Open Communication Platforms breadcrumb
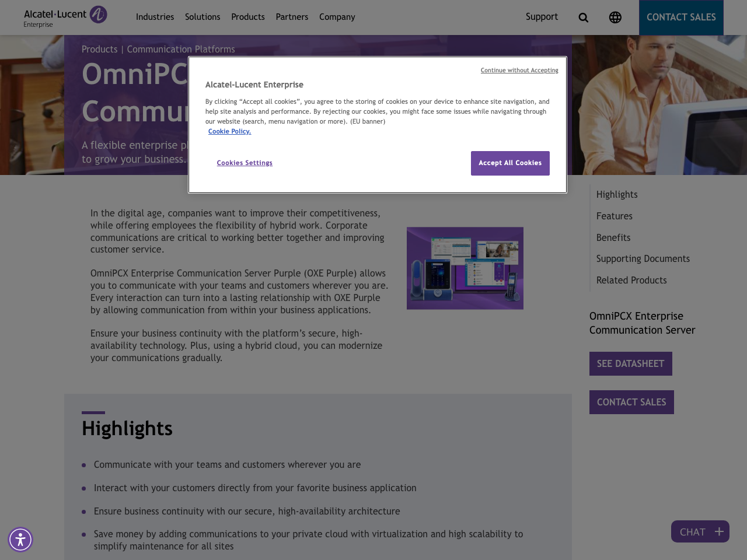The height and width of the screenshot is (560, 747). [x=181, y=48]
